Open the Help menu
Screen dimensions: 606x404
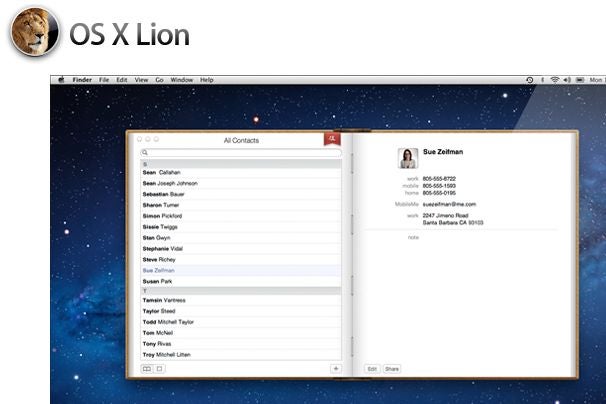tap(207, 80)
